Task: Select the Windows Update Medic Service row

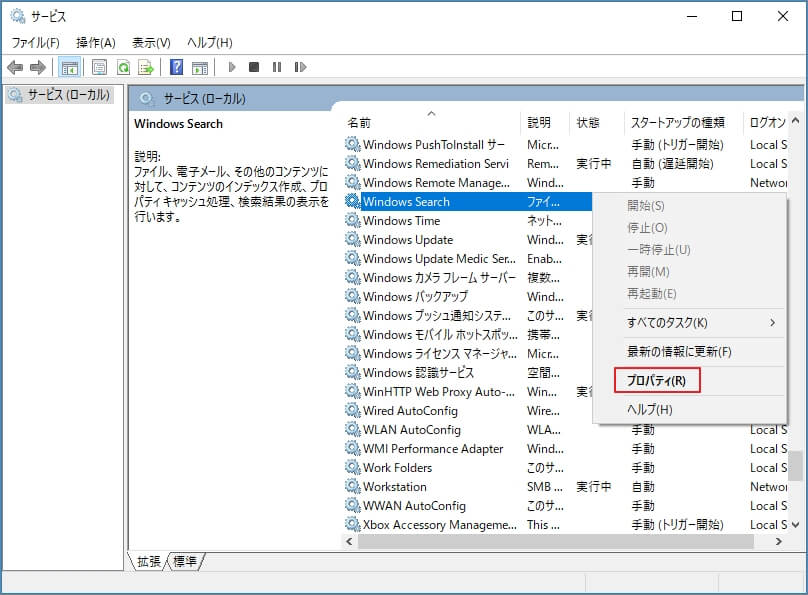Action: click(468, 259)
